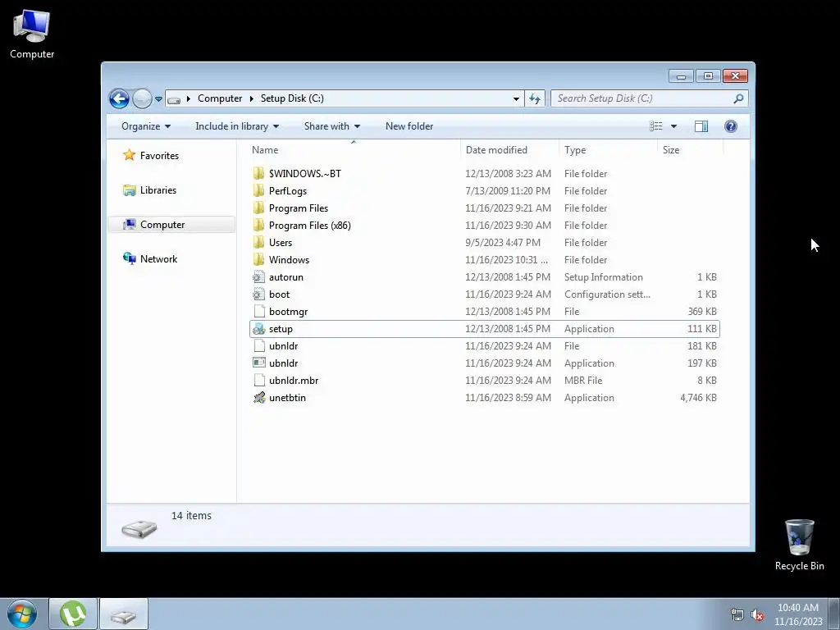Open the More view options arrow

[674, 126]
